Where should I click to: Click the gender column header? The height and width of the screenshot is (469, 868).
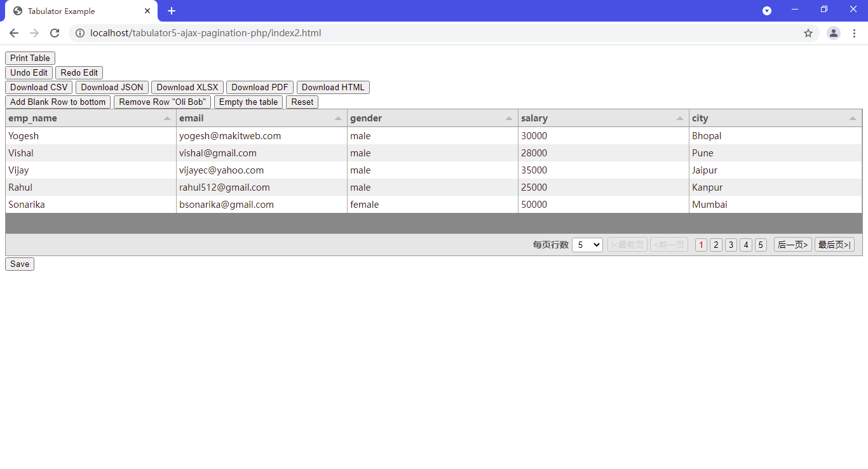point(433,118)
